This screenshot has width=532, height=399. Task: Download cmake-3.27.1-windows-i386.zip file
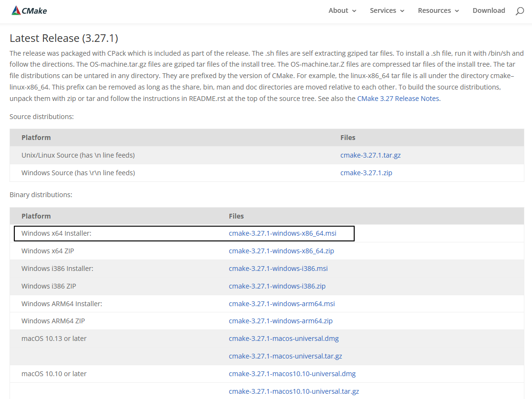[x=277, y=286]
